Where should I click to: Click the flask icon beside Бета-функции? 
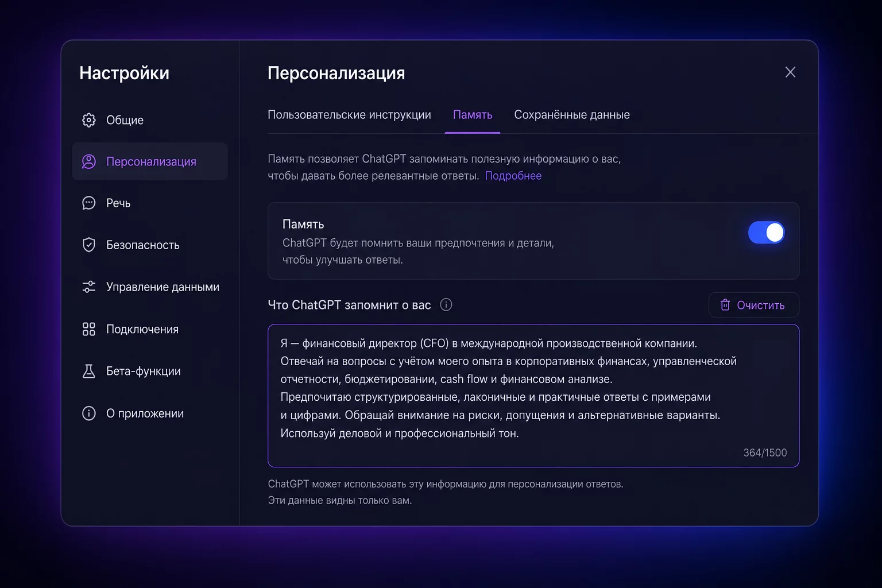[x=89, y=371]
